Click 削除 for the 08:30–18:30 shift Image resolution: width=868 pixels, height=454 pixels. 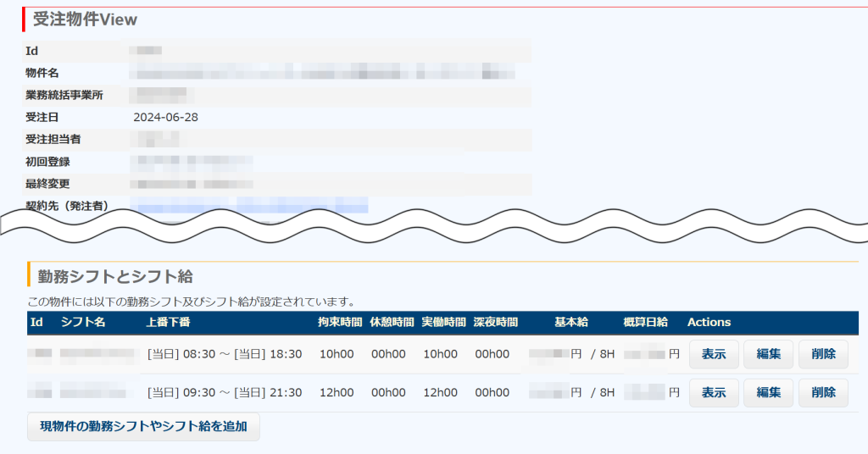click(x=823, y=354)
